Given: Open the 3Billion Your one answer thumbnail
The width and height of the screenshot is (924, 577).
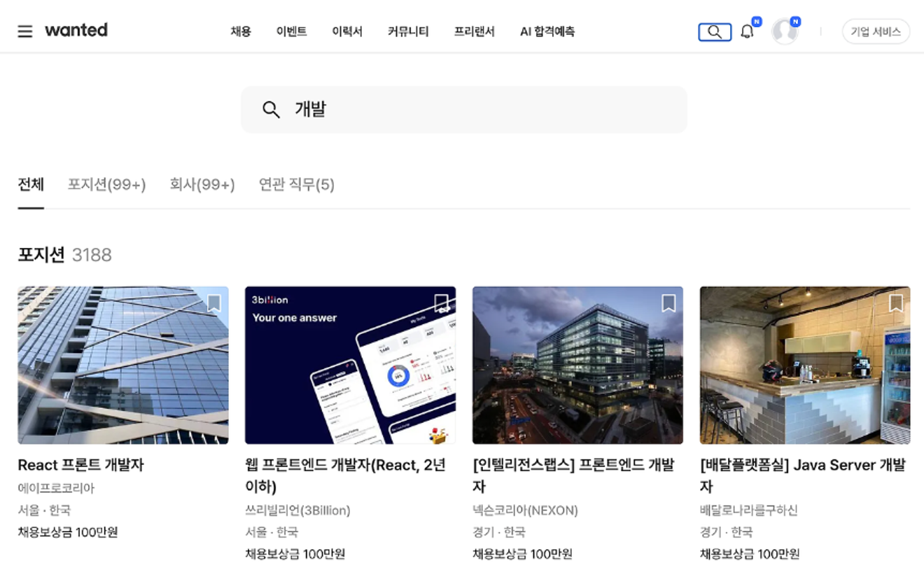Looking at the screenshot, I should pyautogui.click(x=350, y=365).
